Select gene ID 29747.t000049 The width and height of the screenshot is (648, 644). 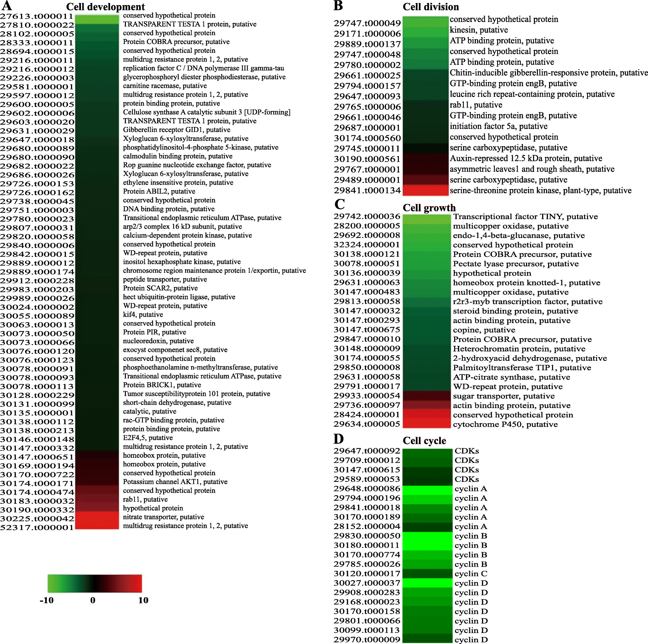tap(367, 23)
